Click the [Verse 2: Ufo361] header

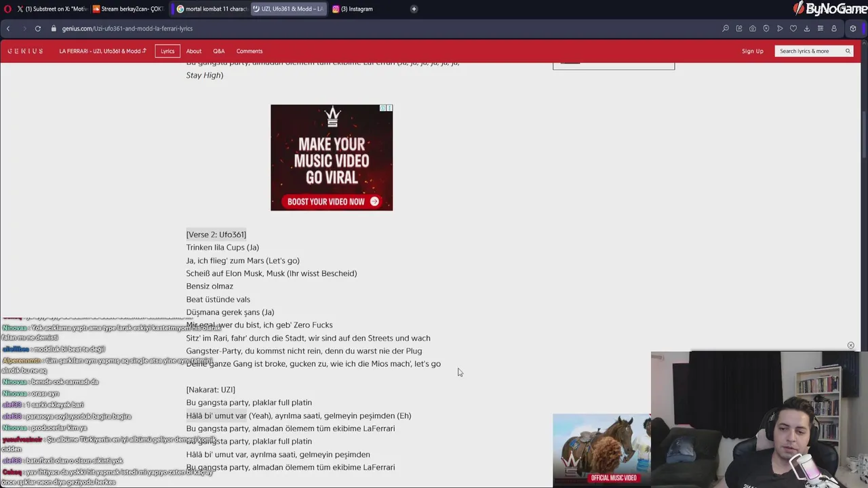click(x=216, y=235)
